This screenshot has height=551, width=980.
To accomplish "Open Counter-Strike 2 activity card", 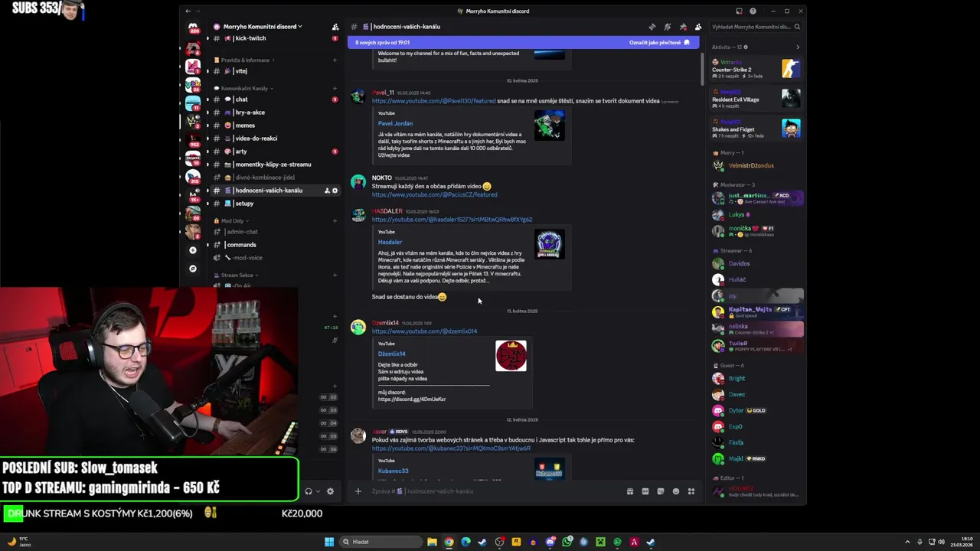I will click(x=756, y=67).
